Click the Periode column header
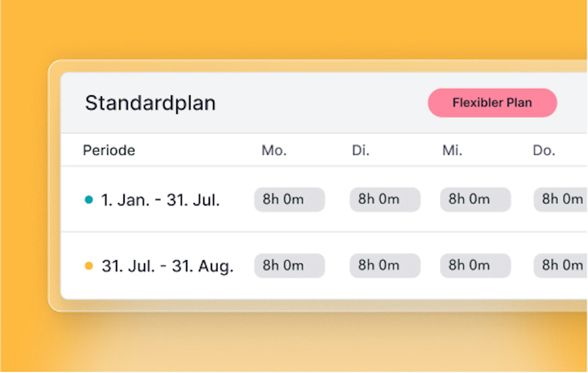Screen dimensions: 588x373 [109, 150]
